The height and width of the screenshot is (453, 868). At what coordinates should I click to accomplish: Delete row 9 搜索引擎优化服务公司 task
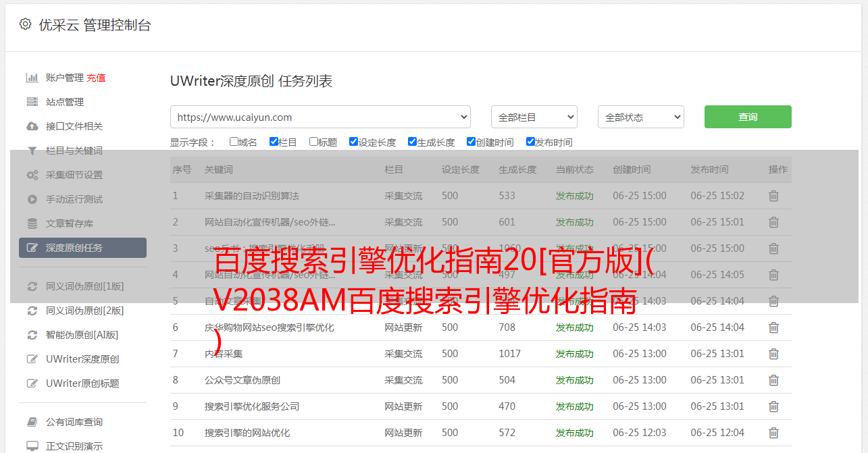(773, 406)
